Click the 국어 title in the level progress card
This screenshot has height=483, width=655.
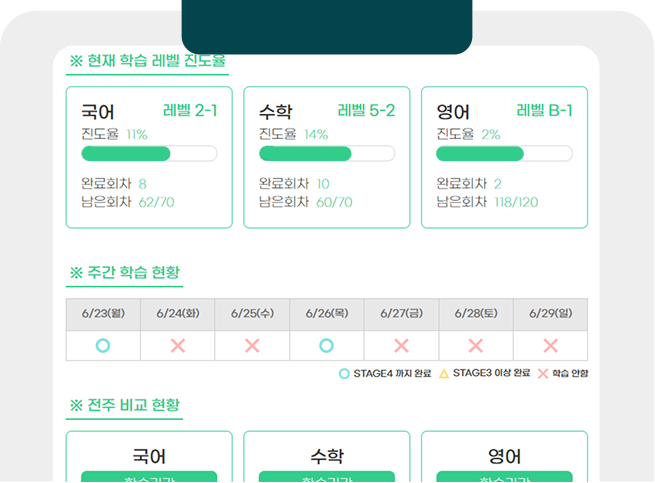coord(97,112)
